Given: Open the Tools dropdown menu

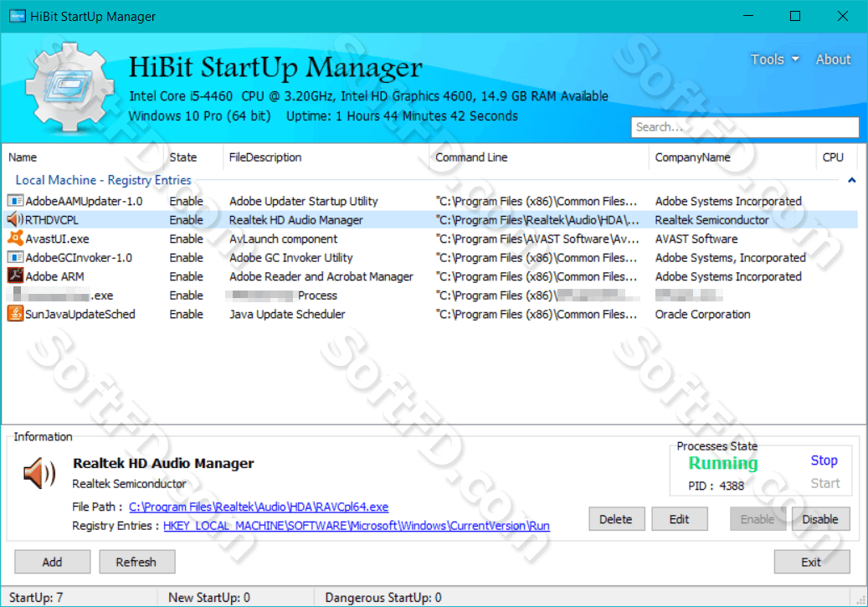Looking at the screenshot, I should coord(774,59).
